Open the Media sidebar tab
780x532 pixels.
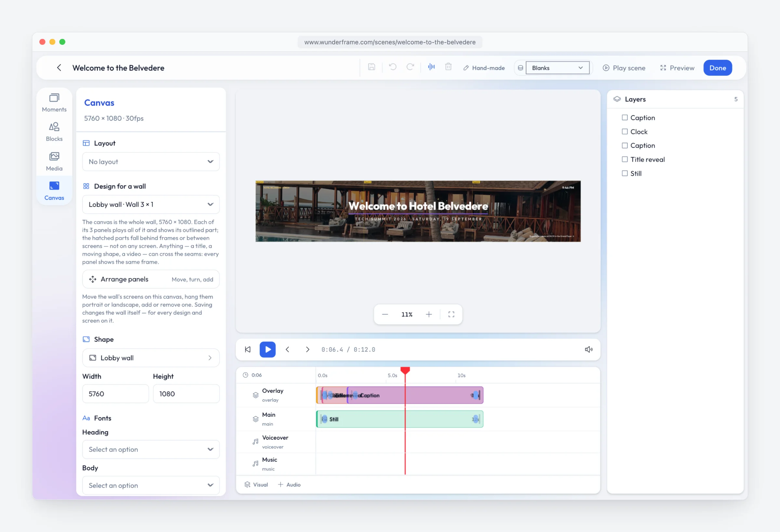54,162
